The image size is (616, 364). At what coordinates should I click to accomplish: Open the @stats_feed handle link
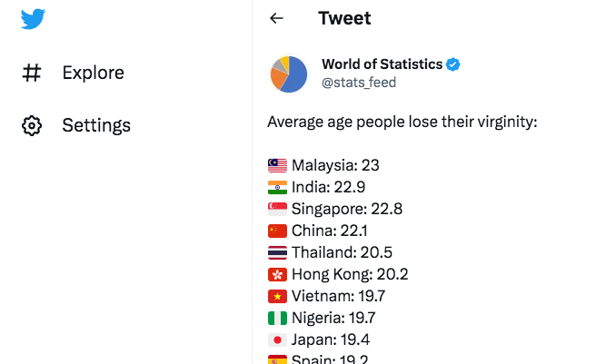[x=359, y=83]
